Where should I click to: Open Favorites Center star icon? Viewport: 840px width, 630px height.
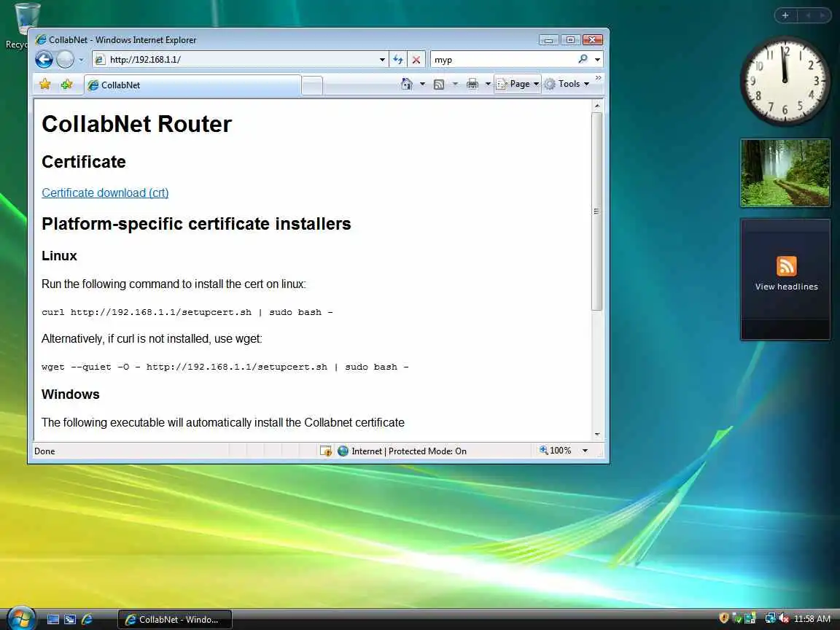[45, 84]
